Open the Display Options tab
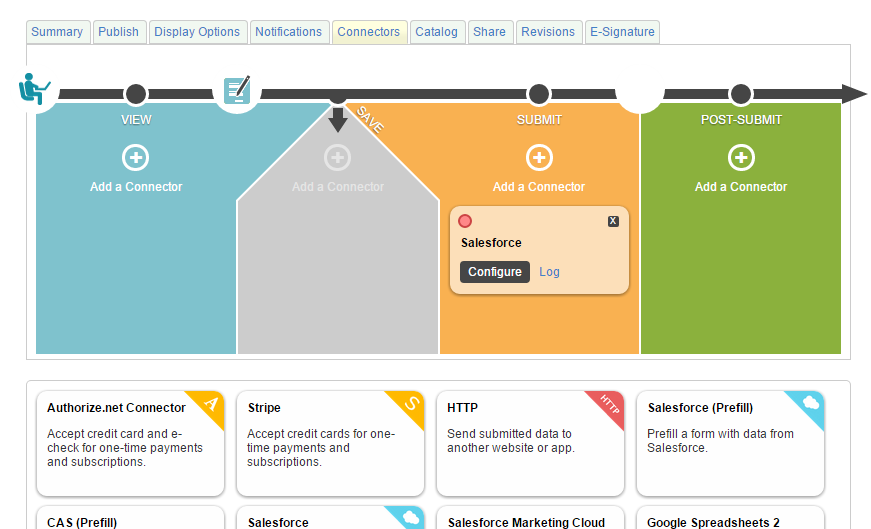The width and height of the screenshot is (871, 529). coord(197,32)
